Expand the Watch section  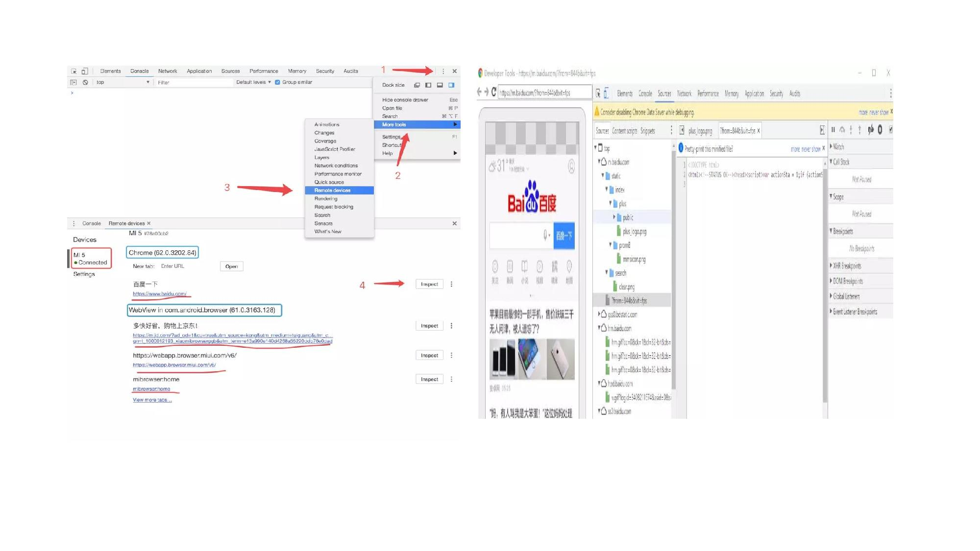coord(838,146)
